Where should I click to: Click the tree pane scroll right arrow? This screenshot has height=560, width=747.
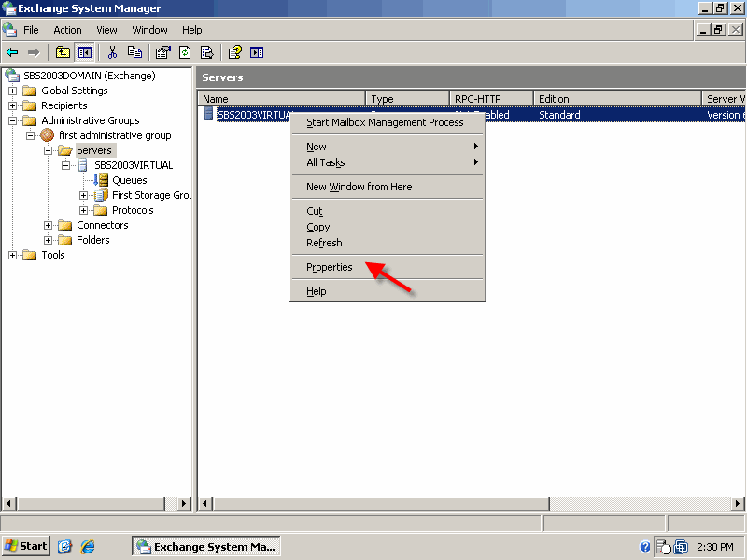pos(183,503)
